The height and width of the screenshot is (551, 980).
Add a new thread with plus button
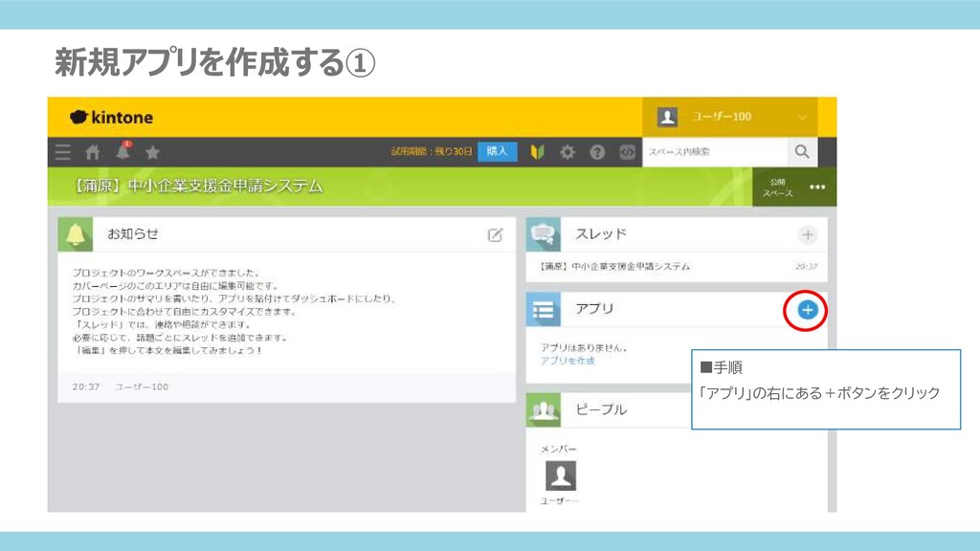[x=808, y=235]
